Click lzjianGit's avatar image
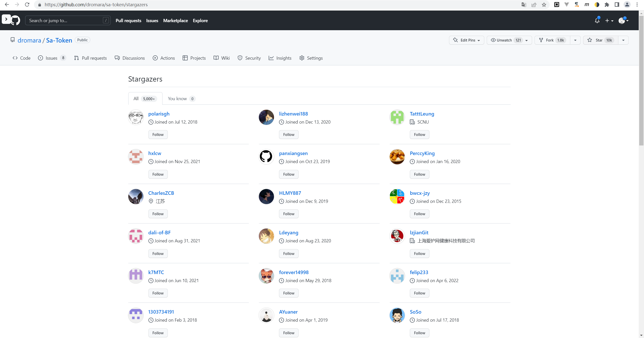The image size is (644, 338). coord(397,236)
